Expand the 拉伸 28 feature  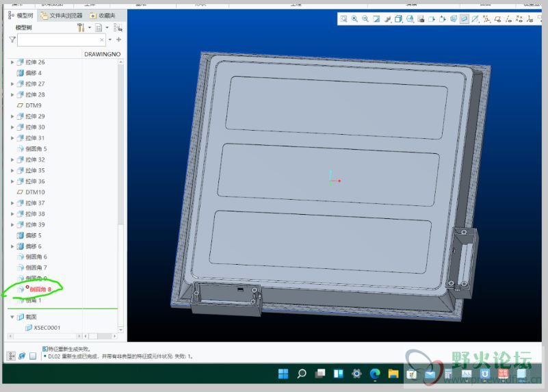click(x=12, y=94)
